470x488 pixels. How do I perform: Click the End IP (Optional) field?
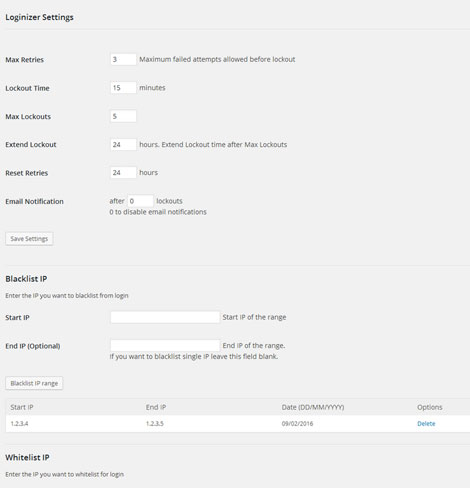[x=165, y=345]
